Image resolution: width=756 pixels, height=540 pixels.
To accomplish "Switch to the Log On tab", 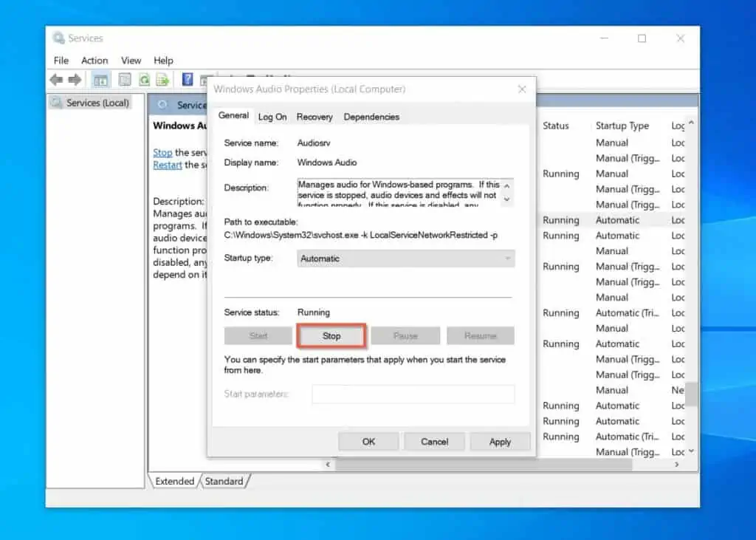I will click(272, 117).
